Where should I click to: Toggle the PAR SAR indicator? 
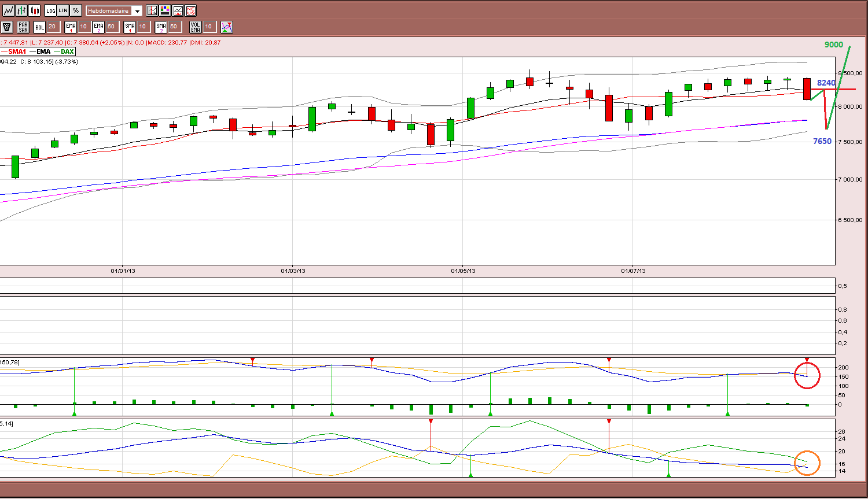23,27
